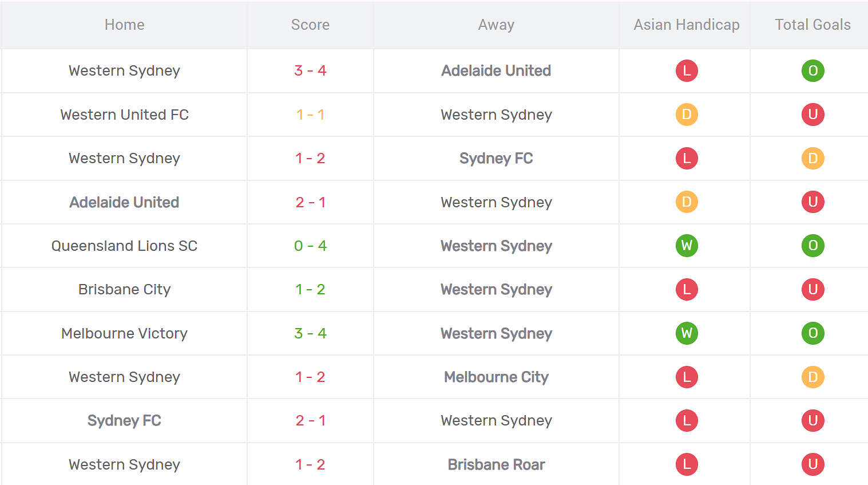Open the Brisbane Roar team link
The height and width of the screenshot is (485, 868).
496,464
